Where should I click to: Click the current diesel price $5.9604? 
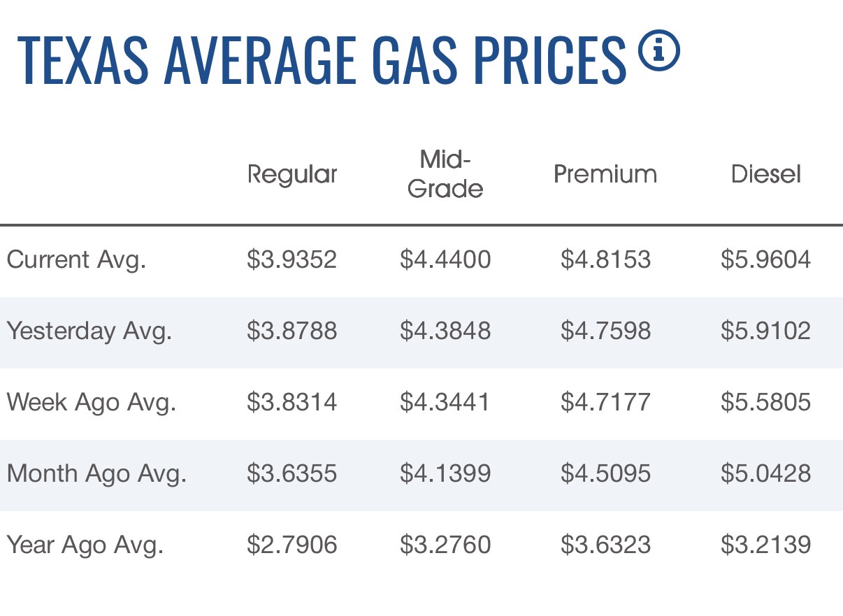[766, 260]
